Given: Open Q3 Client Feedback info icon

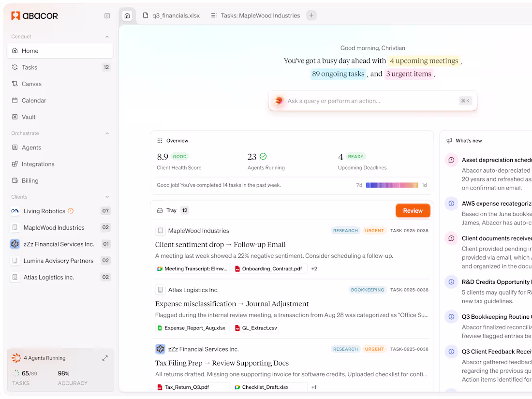Looking at the screenshot, I should point(451,352).
